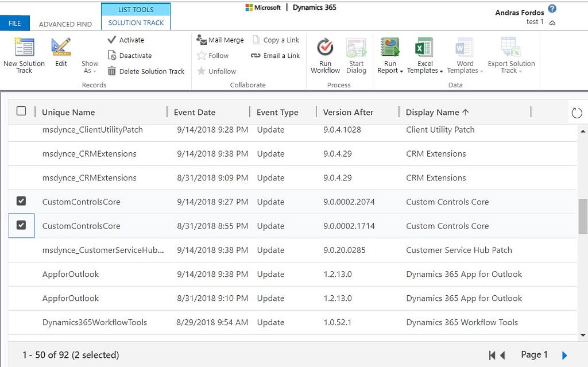Click the Follow star icon
The image size is (588, 367).
[x=202, y=56]
